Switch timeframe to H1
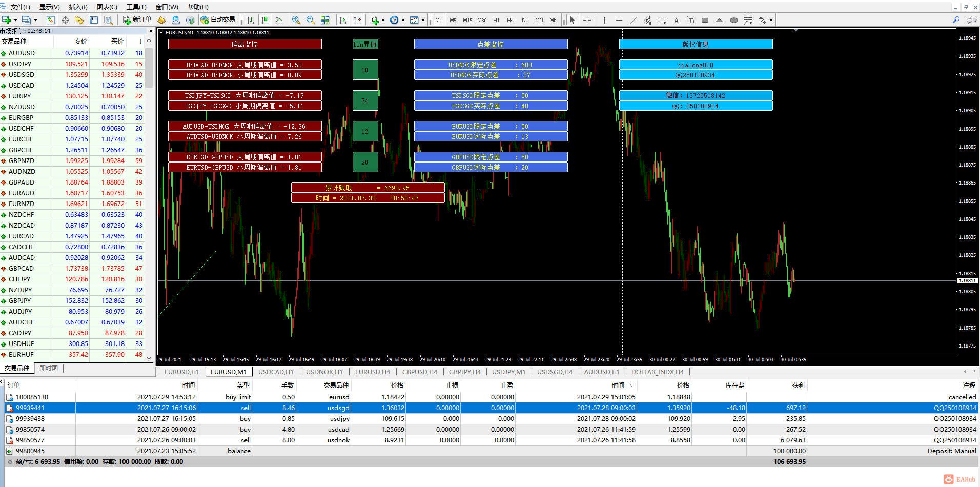980x487 pixels. (x=496, y=20)
